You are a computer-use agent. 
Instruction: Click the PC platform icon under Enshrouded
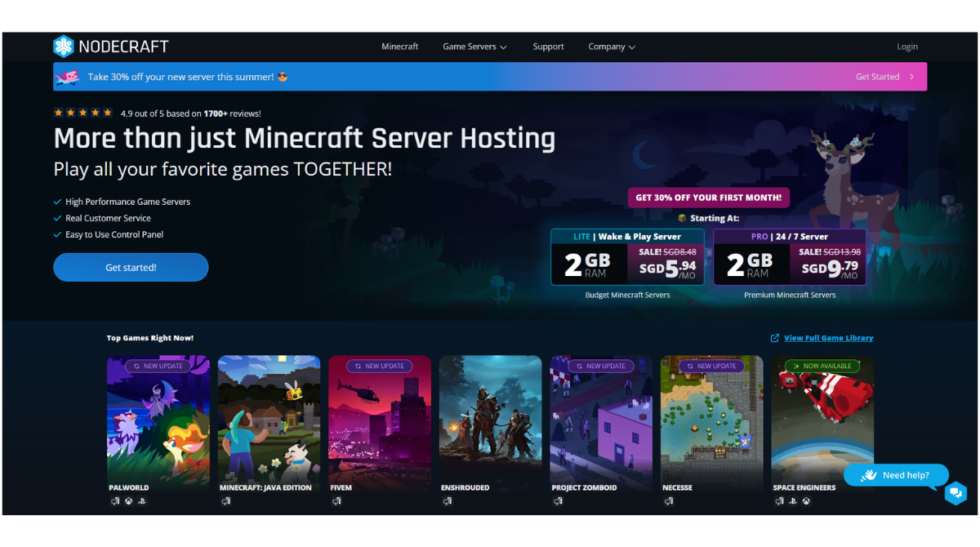point(448,501)
